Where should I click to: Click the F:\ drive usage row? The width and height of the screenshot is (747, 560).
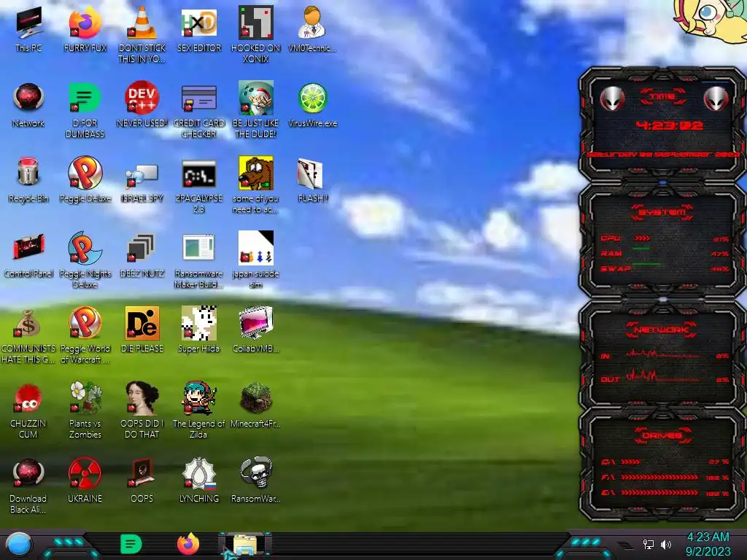[x=665, y=477]
